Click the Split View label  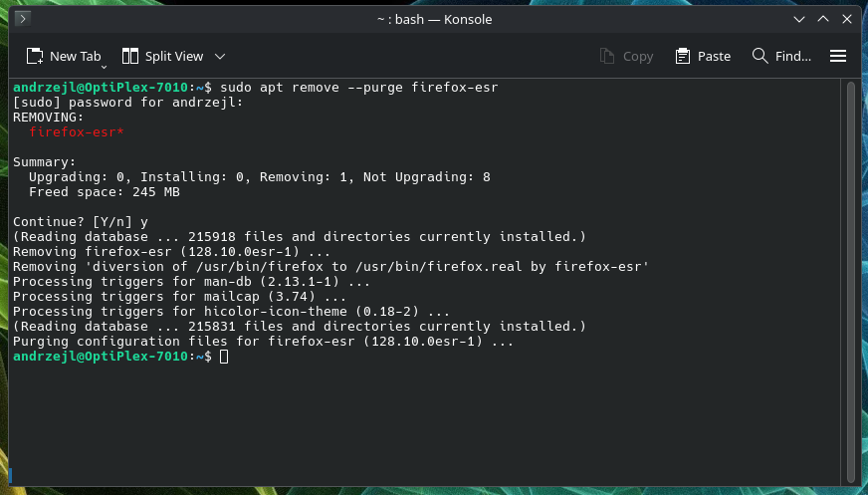coord(174,56)
